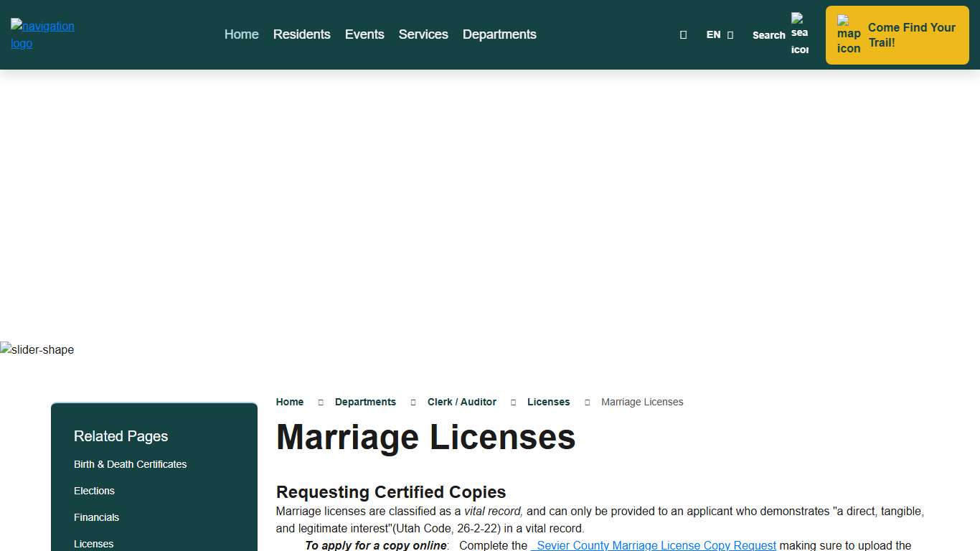This screenshot has width=980, height=551.
Task: Click the Search label in header
Action: coord(768,35)
